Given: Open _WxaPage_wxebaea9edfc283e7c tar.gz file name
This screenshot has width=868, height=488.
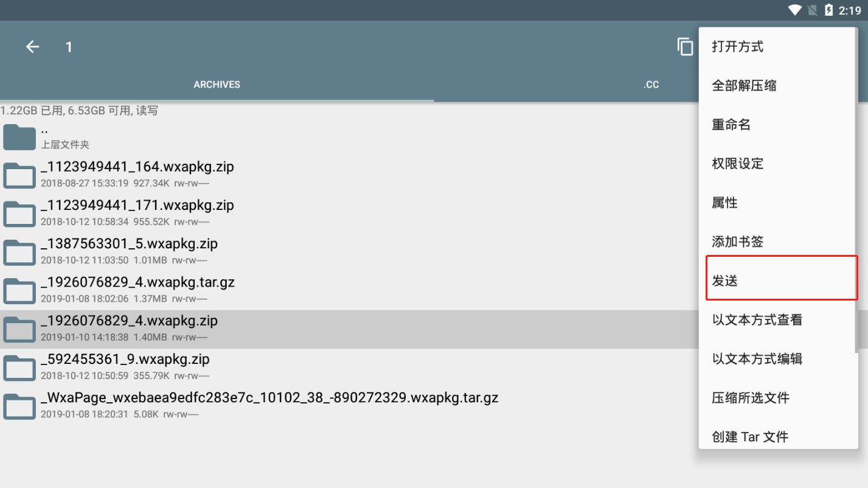Looking at the screenshot, I should pos(269,398).
